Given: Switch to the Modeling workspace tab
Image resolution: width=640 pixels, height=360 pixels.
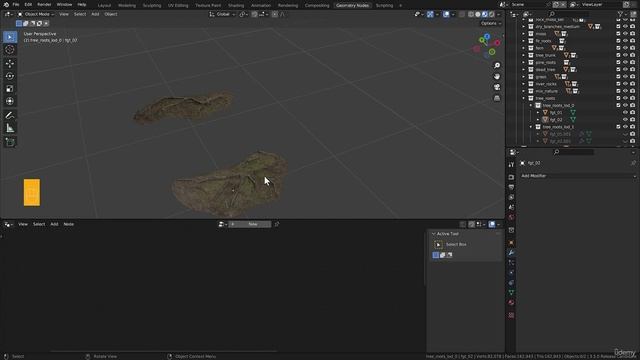Looking at the screenshot, I should click(x=127, y=5).
